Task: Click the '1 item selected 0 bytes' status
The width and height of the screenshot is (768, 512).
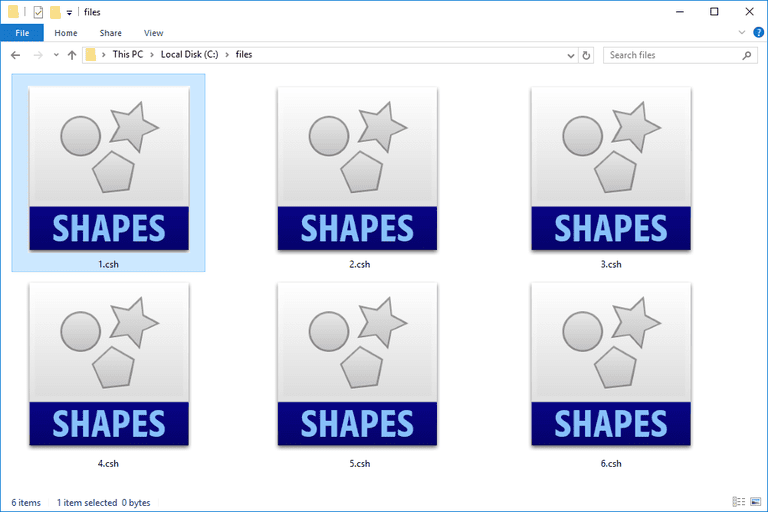Action: (103, 503)
